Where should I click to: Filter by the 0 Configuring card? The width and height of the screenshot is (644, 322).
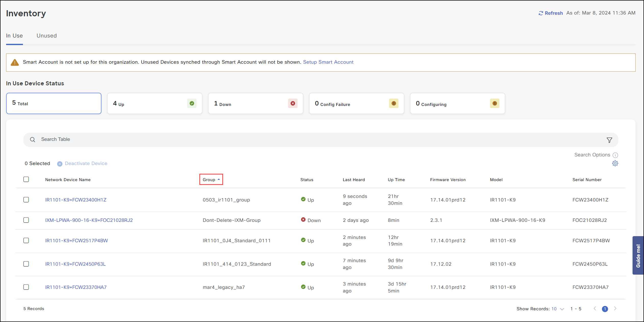[x=458, y=103]
